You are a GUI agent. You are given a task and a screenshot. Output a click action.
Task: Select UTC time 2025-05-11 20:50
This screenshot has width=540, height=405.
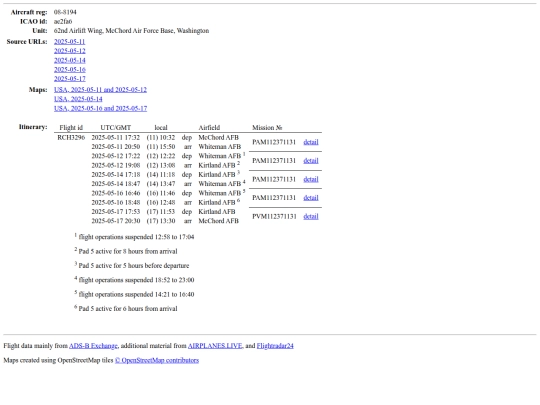[116, 147]
